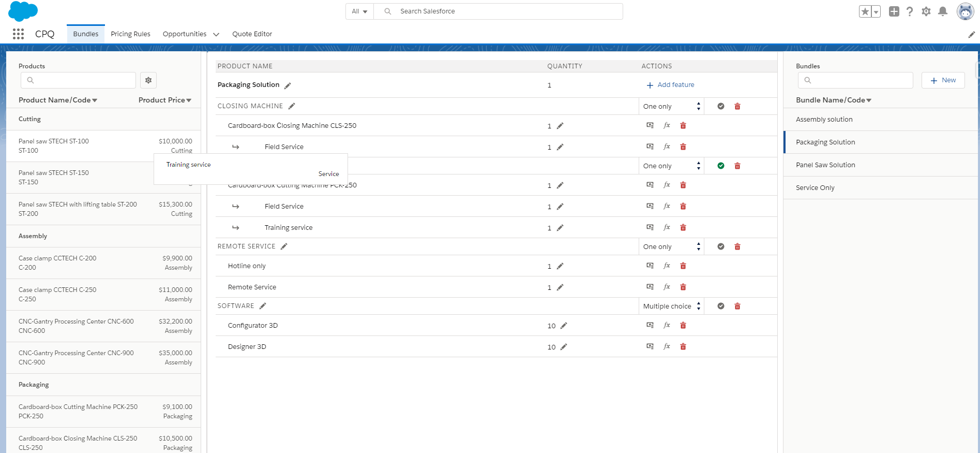Select Cardboard-box Cutting Machine PCK-250 product
The height and width of the screenshot is (453, 980).
tap(103, 412)
